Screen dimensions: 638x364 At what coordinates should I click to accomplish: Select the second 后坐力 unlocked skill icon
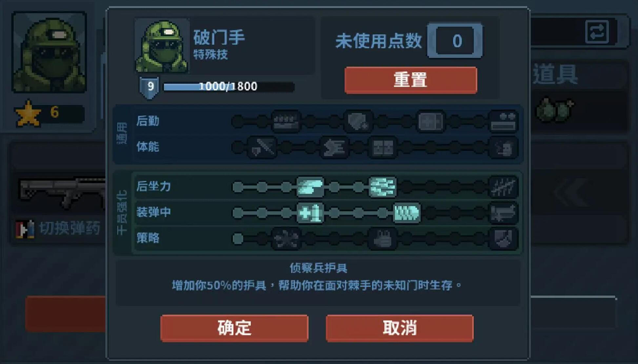382,187
